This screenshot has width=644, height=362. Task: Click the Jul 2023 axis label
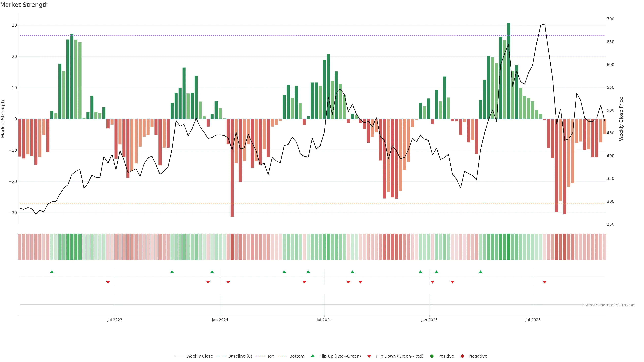coord(115,320)
